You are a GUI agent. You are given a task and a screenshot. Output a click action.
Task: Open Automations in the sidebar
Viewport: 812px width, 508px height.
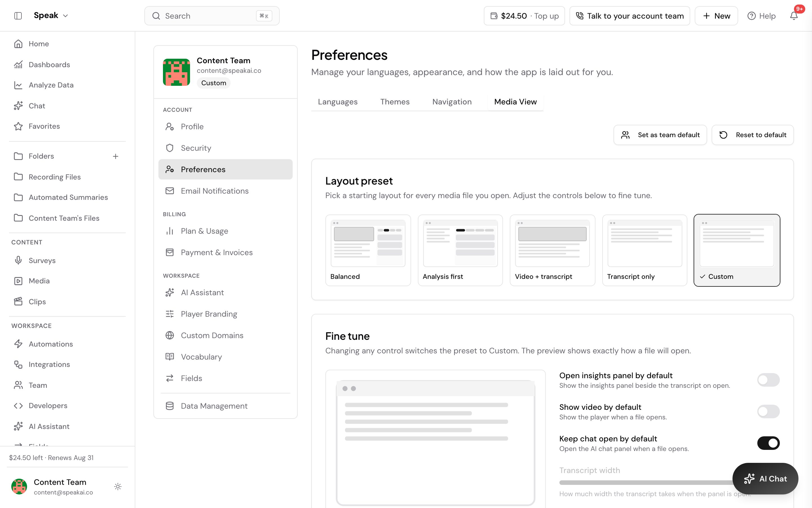[67, 344]
